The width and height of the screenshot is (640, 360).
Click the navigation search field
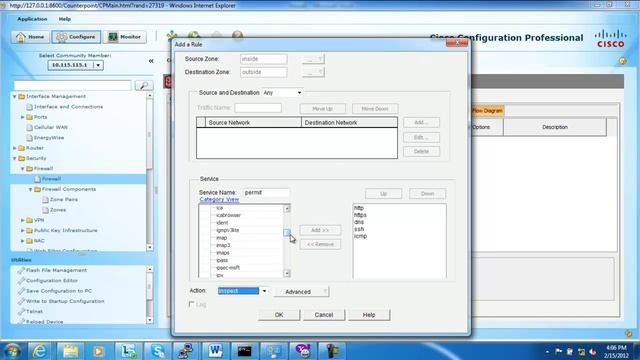(73, 85)
